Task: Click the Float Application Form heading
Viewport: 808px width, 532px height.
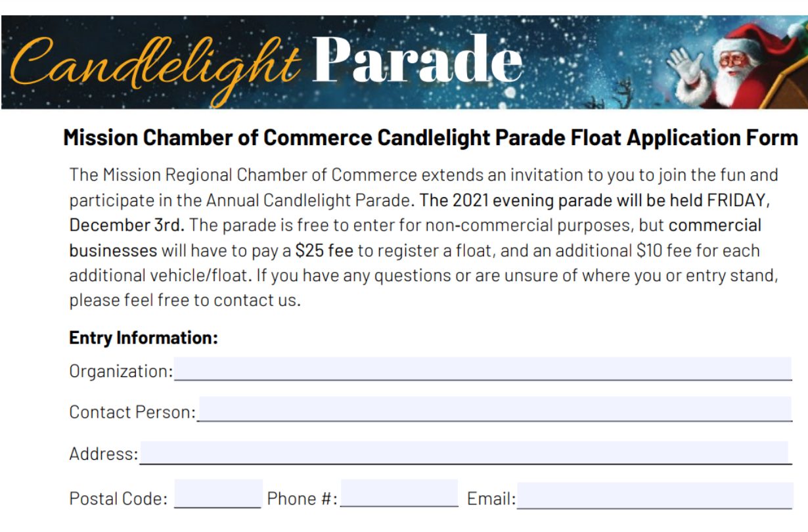Action: [x=659, y=138]
